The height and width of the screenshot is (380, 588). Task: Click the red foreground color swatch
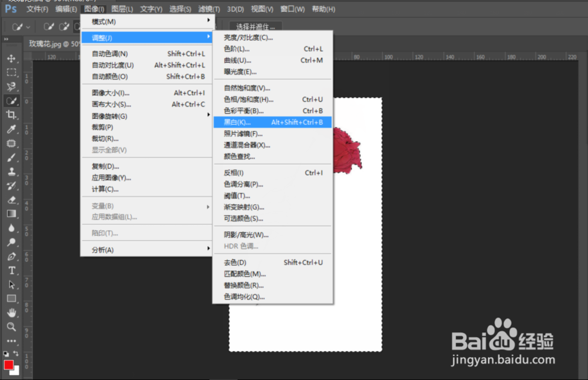9,365
